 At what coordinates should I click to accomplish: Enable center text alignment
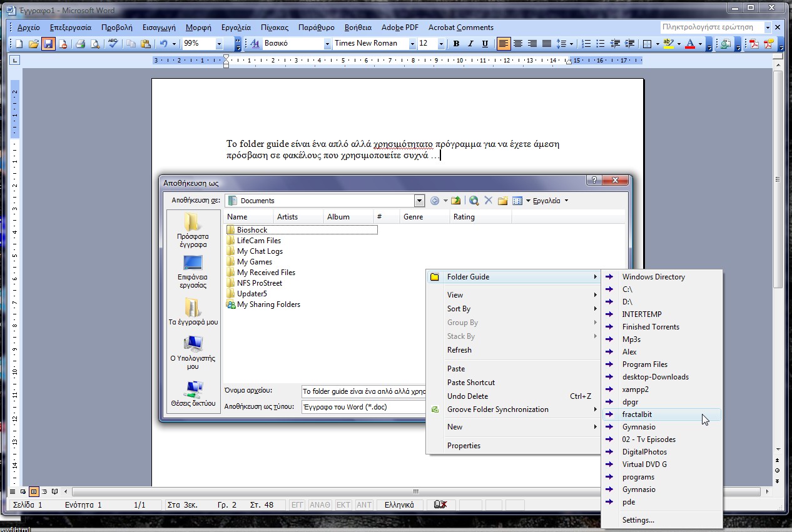click(518, 44)
